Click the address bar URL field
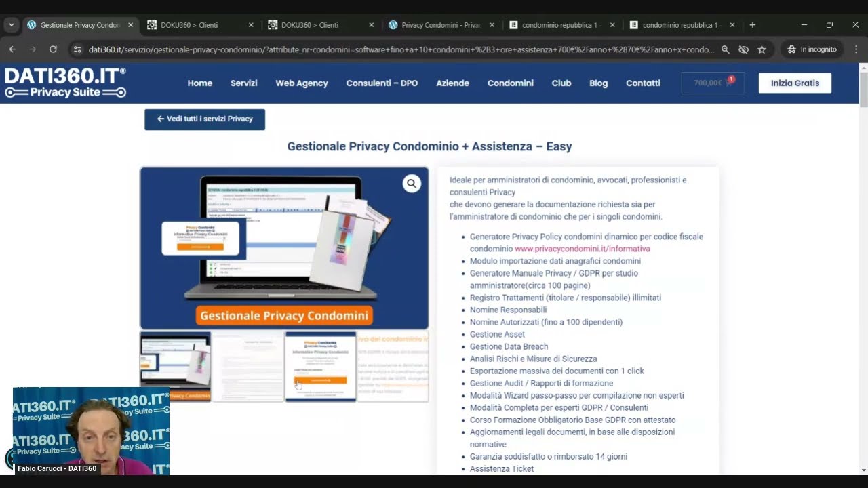Screen dimensions: 868x488 (401, 49)
